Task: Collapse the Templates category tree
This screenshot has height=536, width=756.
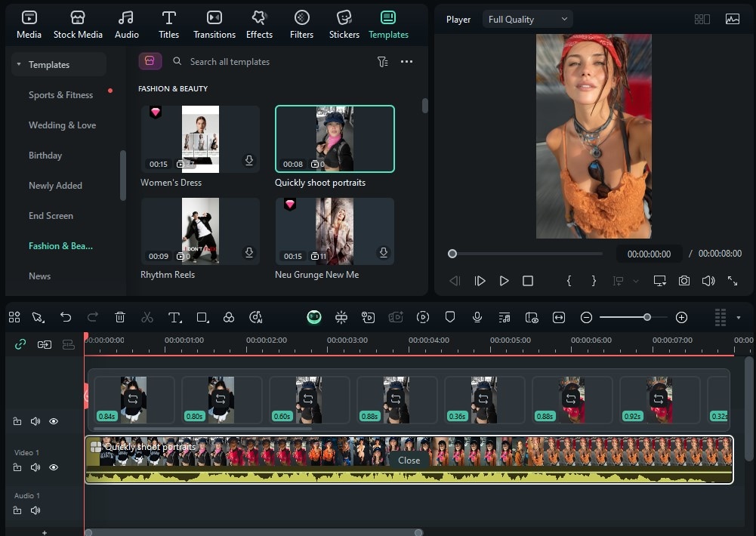Action: [x=18, y=64]
